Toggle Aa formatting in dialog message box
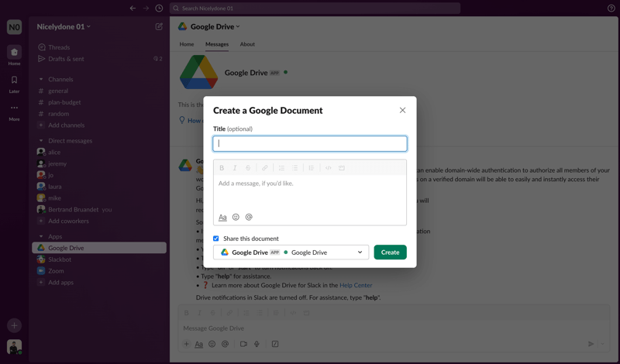 point(222,217)
